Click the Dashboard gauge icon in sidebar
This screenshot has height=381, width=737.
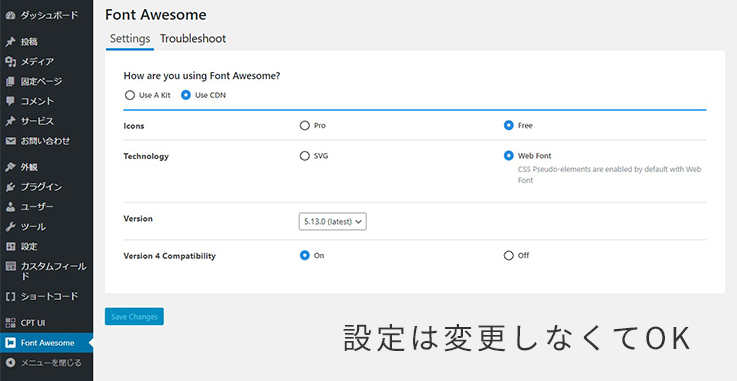point(10,16)
